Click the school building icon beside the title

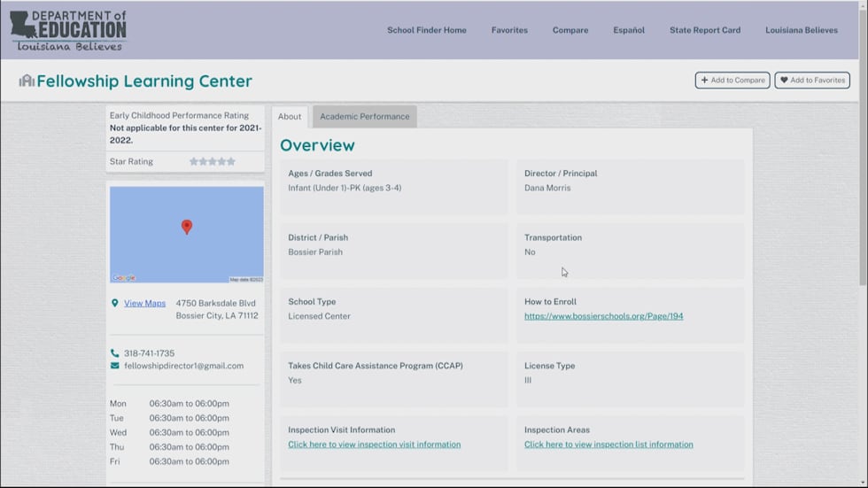27,81
